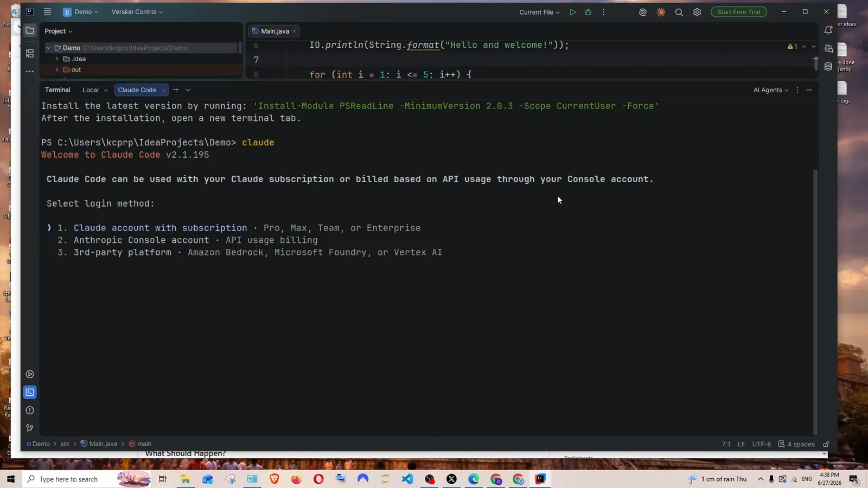This screenshot has width=868, height=488.
Task: Select the Claude Code terminal tab
Action: [x=137, y=90]
